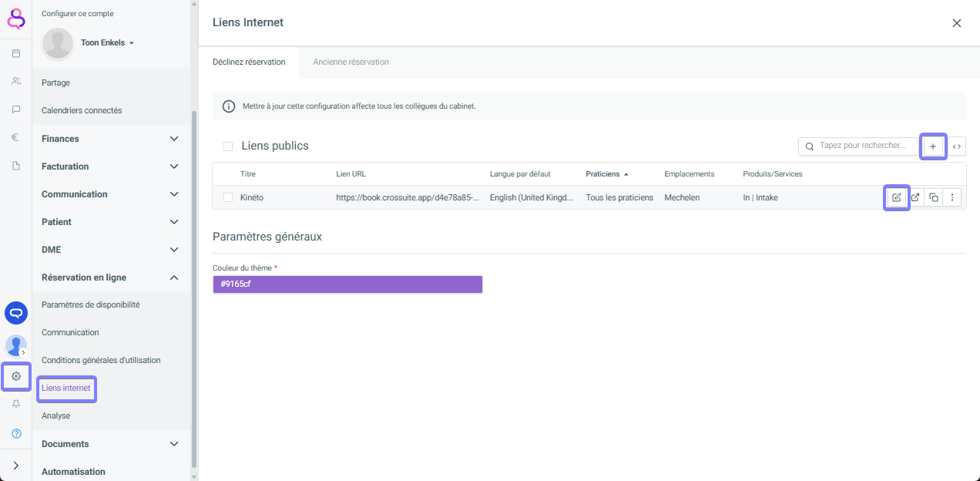Edit the Kinéto link with pencil icon
This screenshot has height=481, width=980.
point(896,197)
